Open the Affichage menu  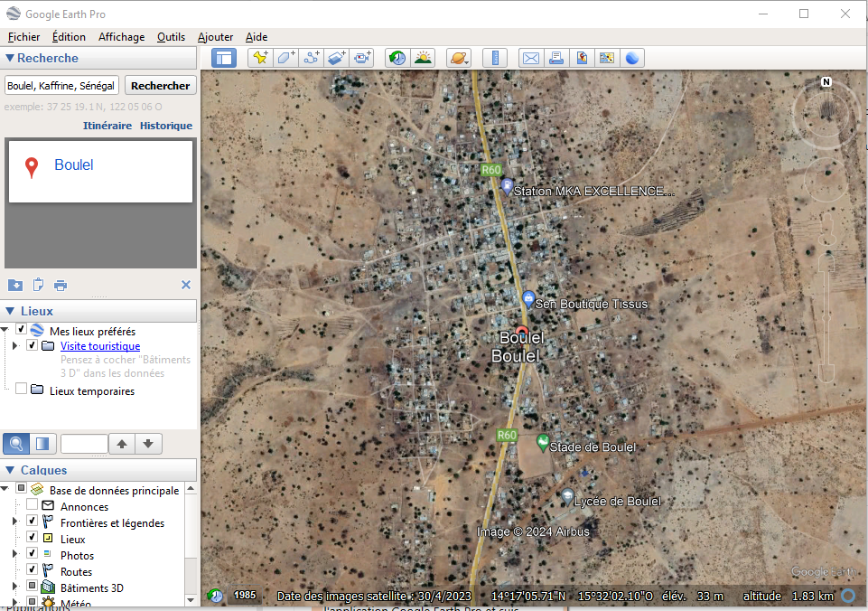click(121, 37)
